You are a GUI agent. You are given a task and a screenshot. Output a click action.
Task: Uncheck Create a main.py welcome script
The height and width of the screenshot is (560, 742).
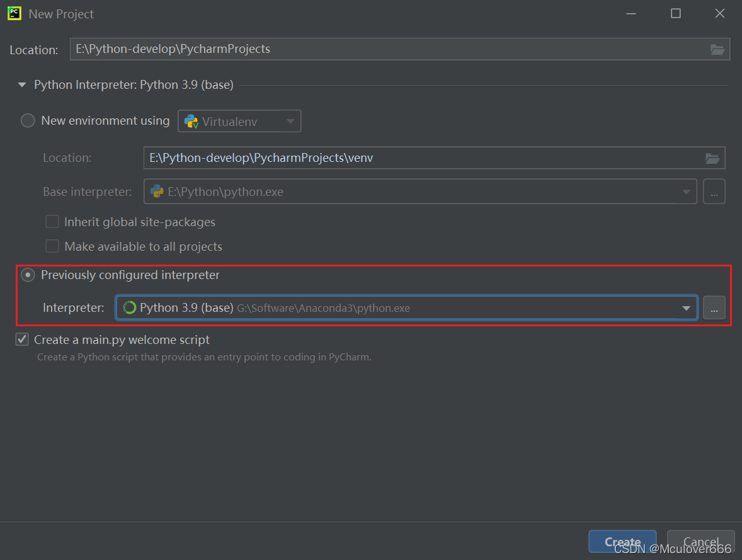coord(22,340)
